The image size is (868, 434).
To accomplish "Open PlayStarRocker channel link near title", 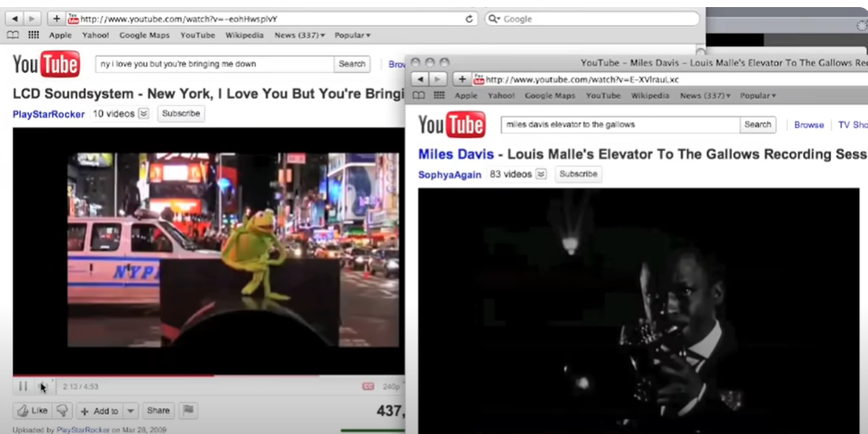I will click(49, 114).
